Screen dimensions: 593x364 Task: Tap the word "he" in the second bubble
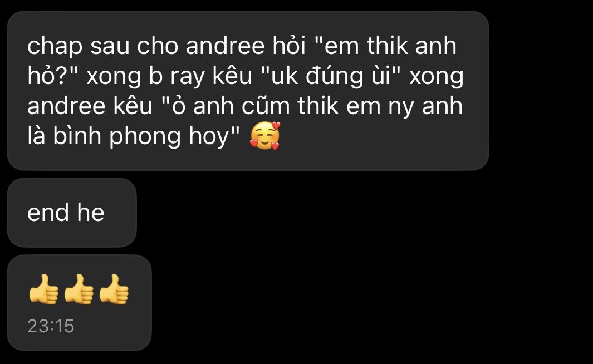(90, 212)
